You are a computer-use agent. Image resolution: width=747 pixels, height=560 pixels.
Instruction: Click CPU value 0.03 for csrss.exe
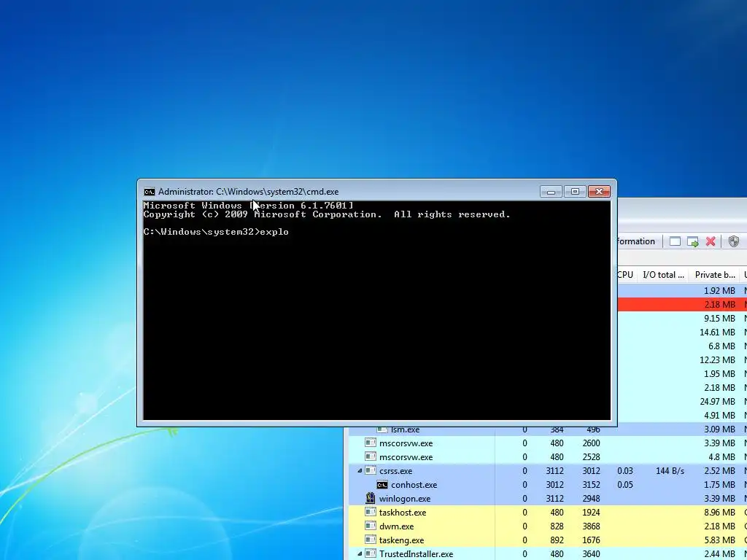coord(625,471)
